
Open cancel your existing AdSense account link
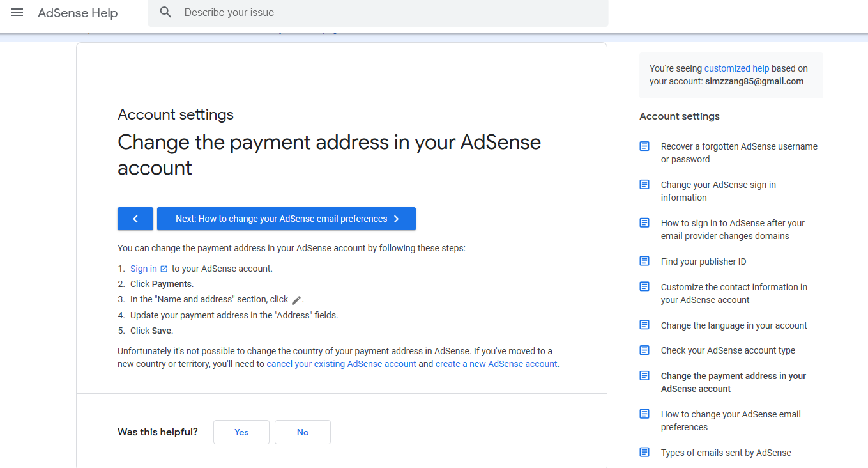click(x=341, y=364)
